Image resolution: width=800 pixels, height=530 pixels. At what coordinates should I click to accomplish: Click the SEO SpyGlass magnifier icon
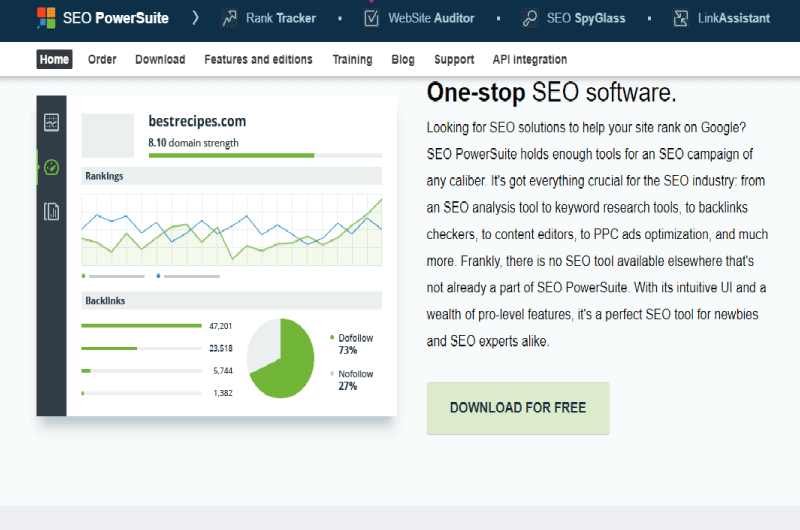530,18
